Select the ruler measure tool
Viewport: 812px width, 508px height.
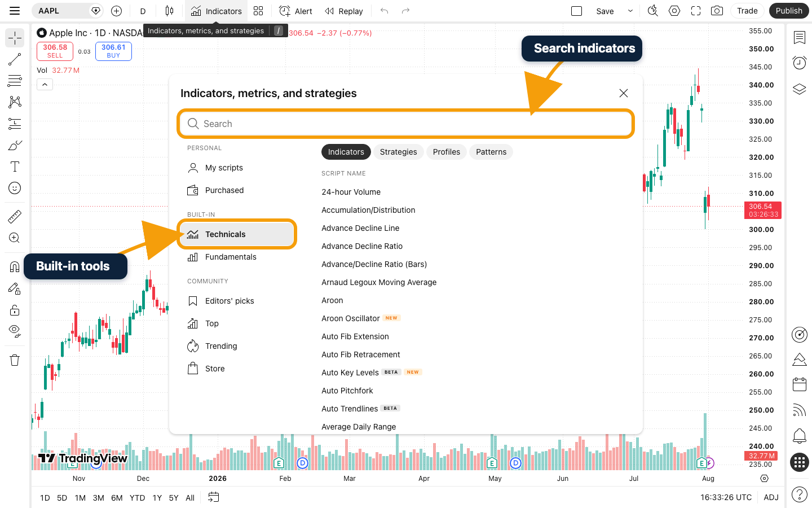(15, 216)
